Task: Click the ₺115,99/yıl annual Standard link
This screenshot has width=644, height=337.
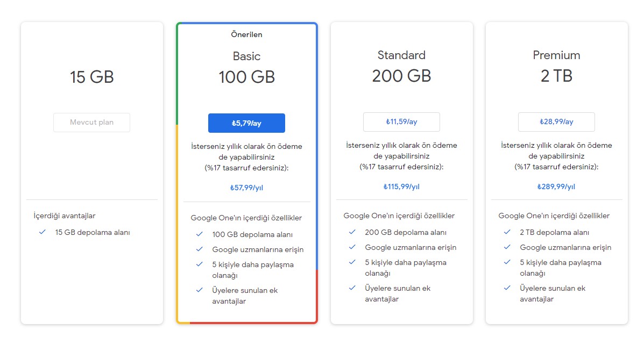Action: [401, 187]
